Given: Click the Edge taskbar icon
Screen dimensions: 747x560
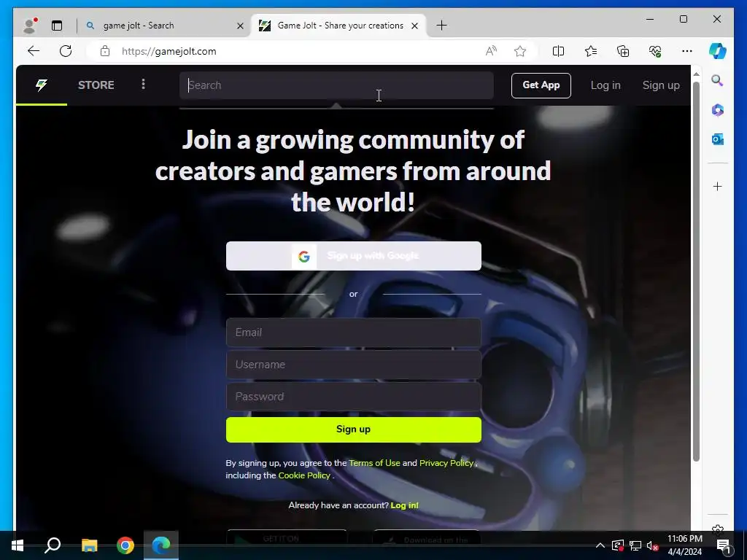Looking at the screenshot, I should [161, 545].
